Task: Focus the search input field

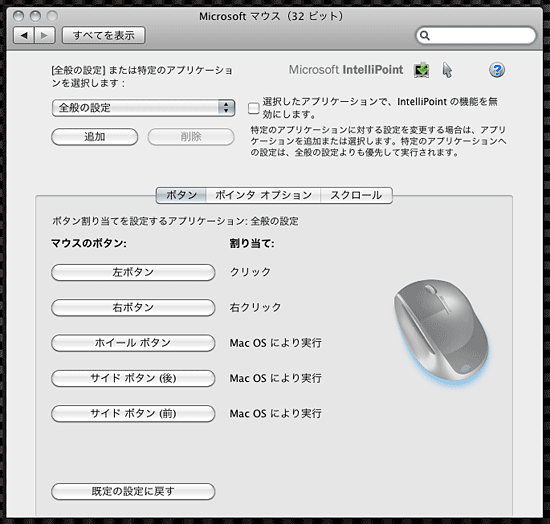Action: [x=476, y=35]
